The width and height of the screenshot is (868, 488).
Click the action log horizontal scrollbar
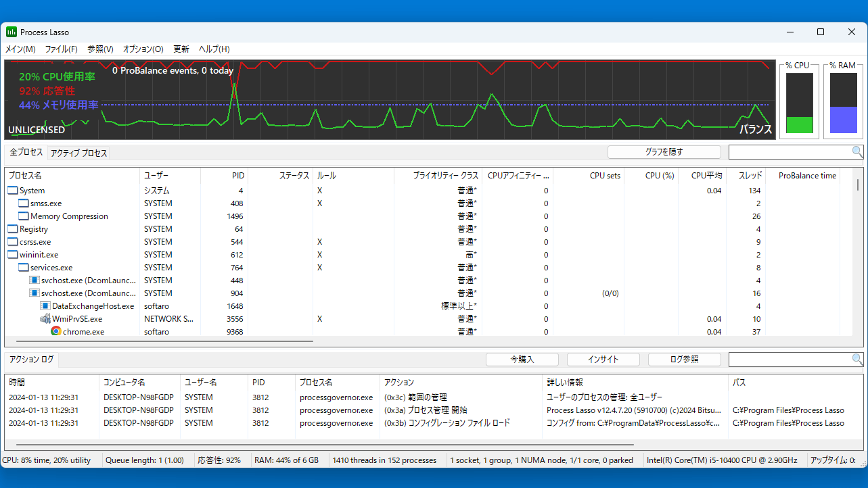coord(325,445)
